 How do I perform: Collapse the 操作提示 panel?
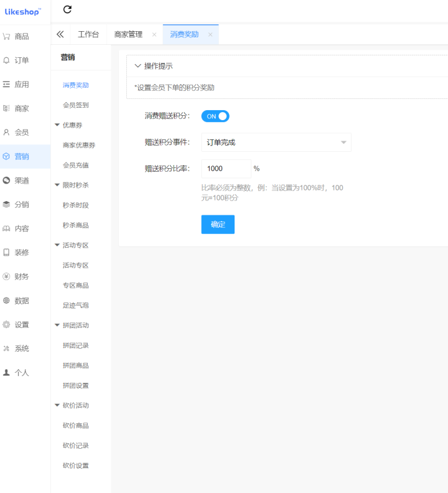click(138, 66)
